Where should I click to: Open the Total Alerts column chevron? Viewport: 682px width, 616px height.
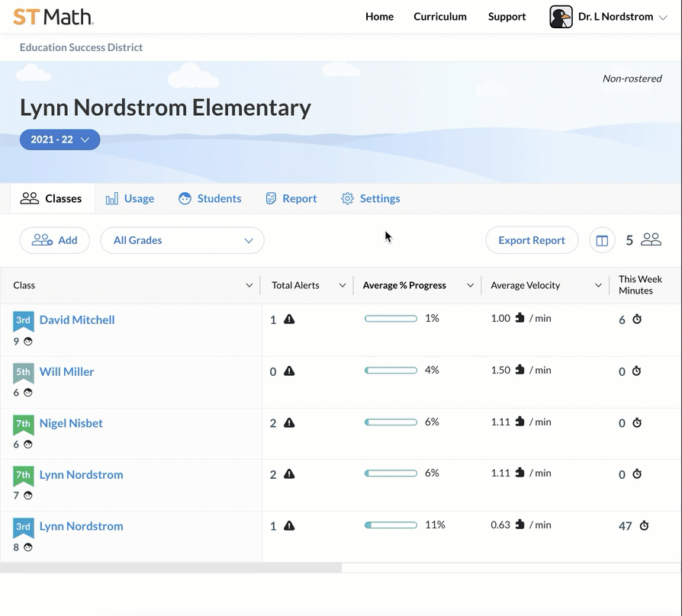[x=343, y=286]
